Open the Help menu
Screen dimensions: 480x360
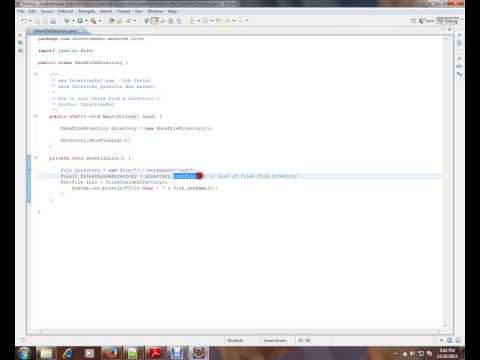[172, 11]
